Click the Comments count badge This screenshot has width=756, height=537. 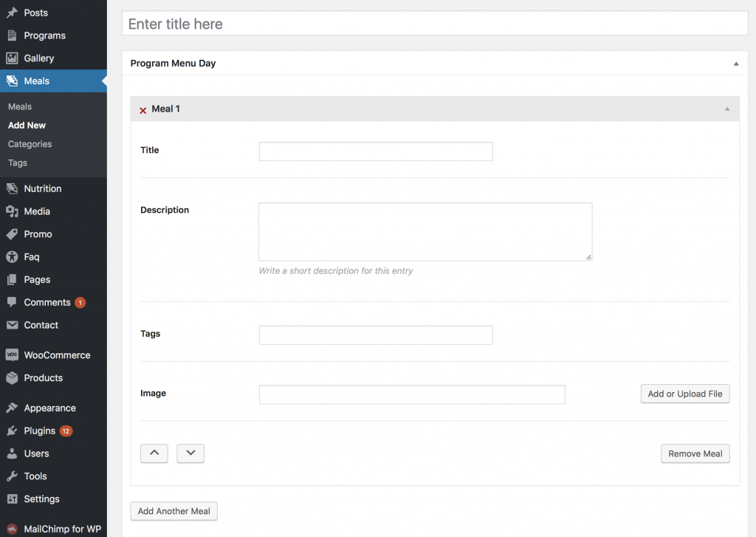(80, 303)
